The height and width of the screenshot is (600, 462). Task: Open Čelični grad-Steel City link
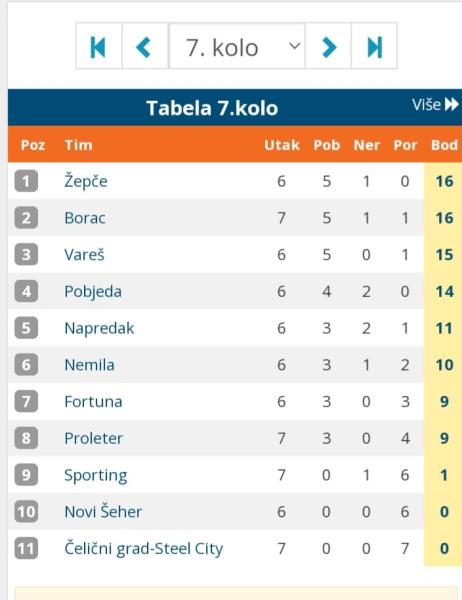(144, 549)
